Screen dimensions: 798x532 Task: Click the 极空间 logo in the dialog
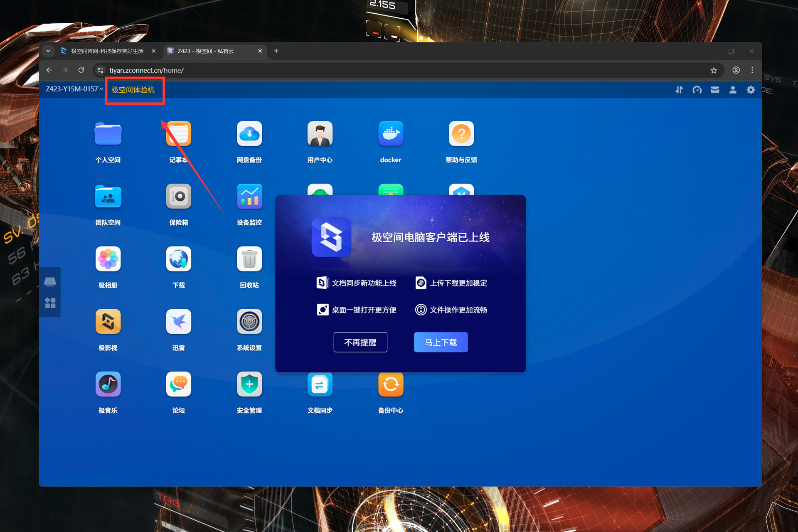point(331,237)
